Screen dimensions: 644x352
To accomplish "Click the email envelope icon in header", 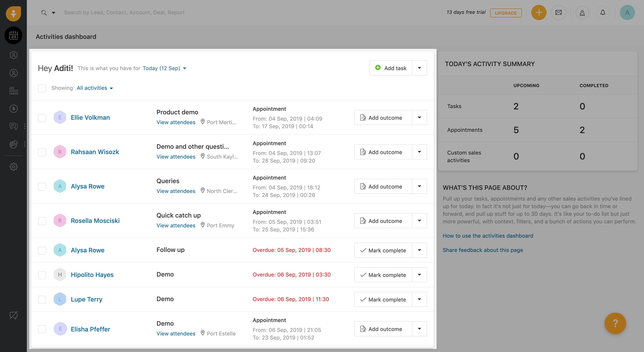I will tap(558, 13).
